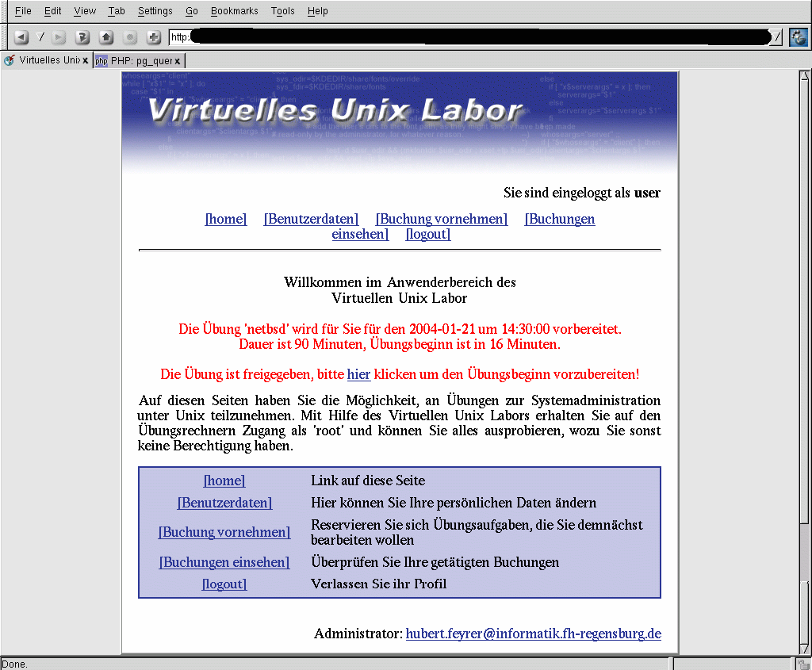This screenshot has height=670, width=812.
Task: Open the Bookmarks menu
Action: coord(234,11)
